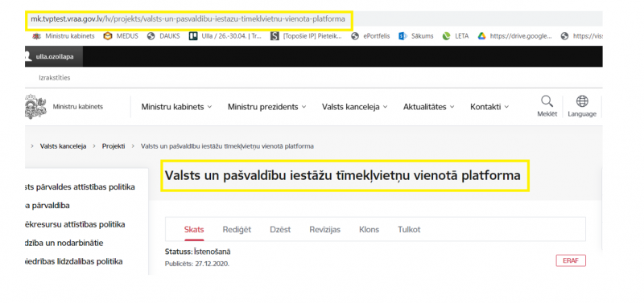Click the Valsts un pašvaldību platforma heading
Viewport: 644px width, 303px height.
point(343,175)
